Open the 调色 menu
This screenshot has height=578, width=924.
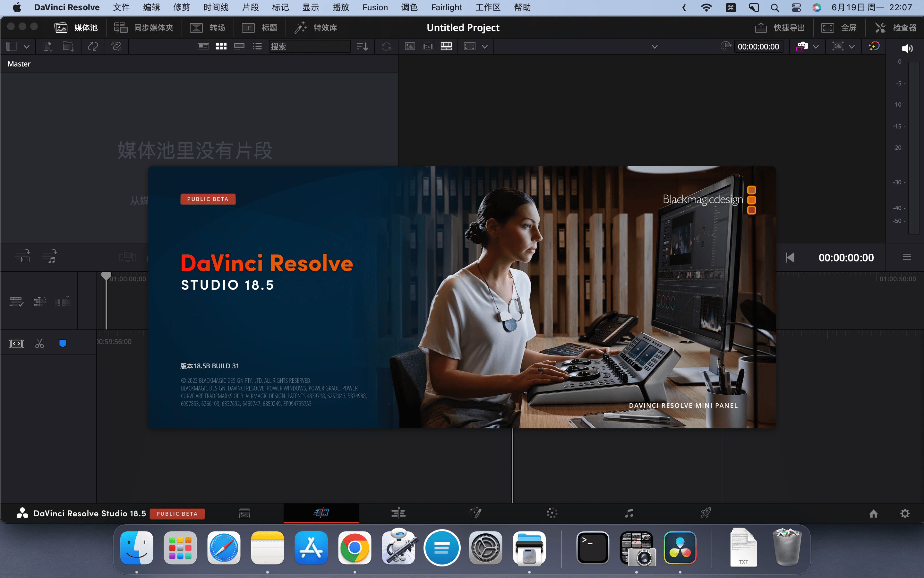click(409, 7)
